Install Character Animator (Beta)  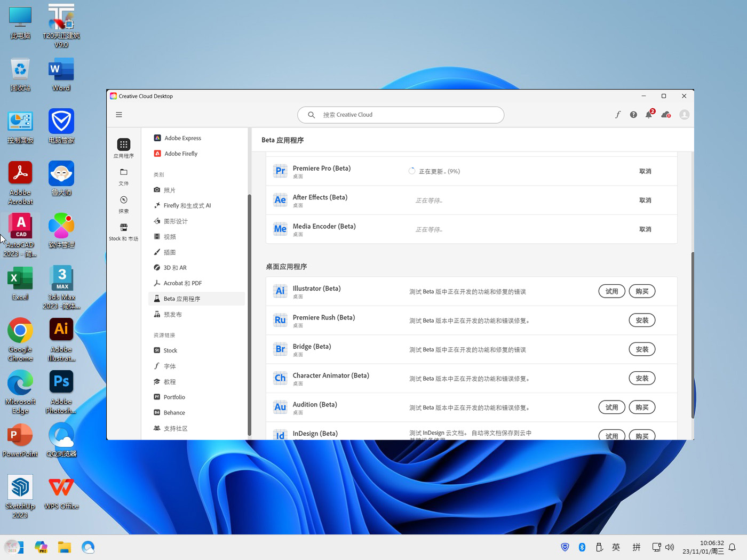point(642,379)
